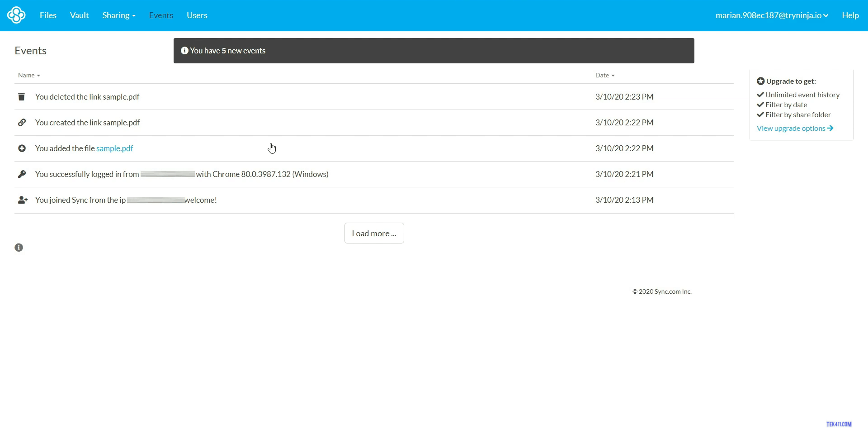Sort events by Name column
The height and width of the screenshot is (434, 868).
[29, 75]
